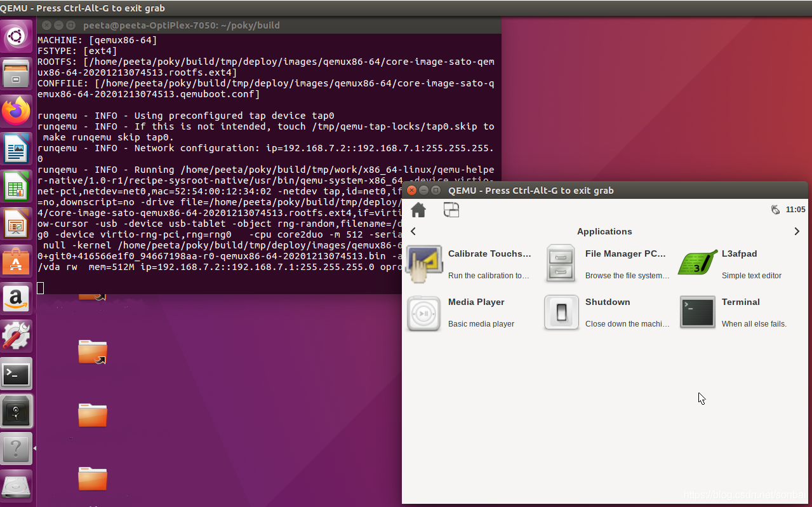Go to the previous Sato category page
The height and width of the screenshot is (507, 812).
pyautogui.click(x=413, y=231)
